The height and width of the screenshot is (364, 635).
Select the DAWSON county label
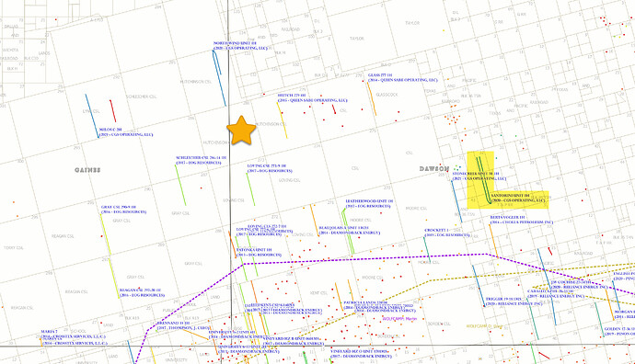coord(434,168)
